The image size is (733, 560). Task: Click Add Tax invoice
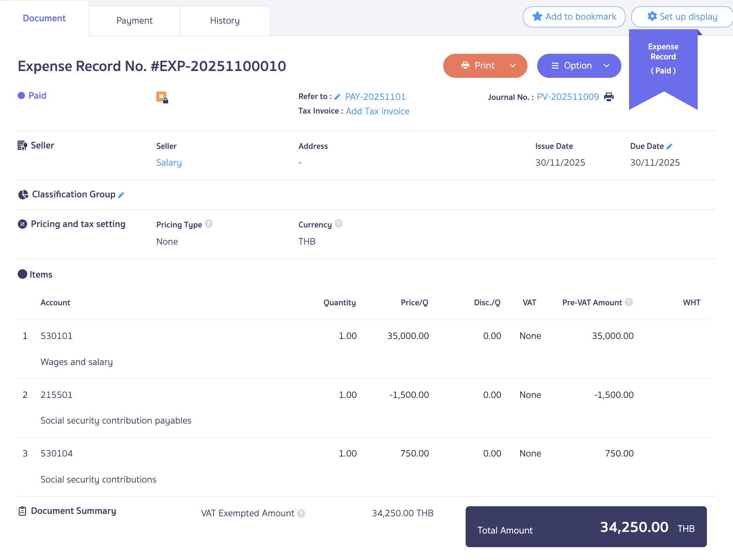(377, 111)
